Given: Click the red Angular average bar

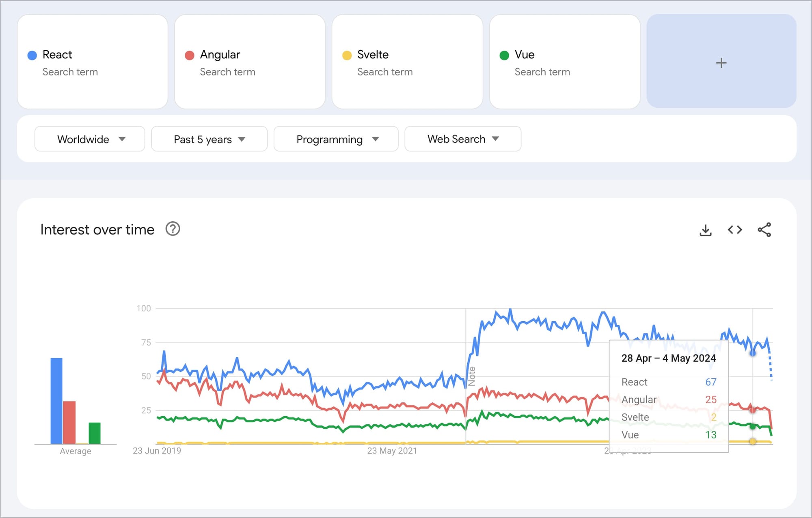Looking at the screenshot, I should 69,422.
